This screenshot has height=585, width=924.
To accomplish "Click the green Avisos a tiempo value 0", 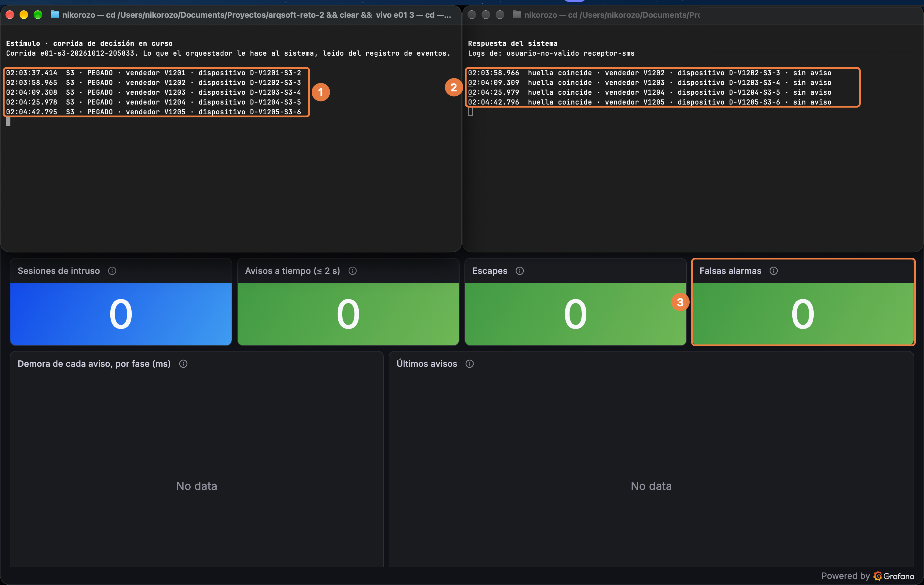I will coord(348,314).
